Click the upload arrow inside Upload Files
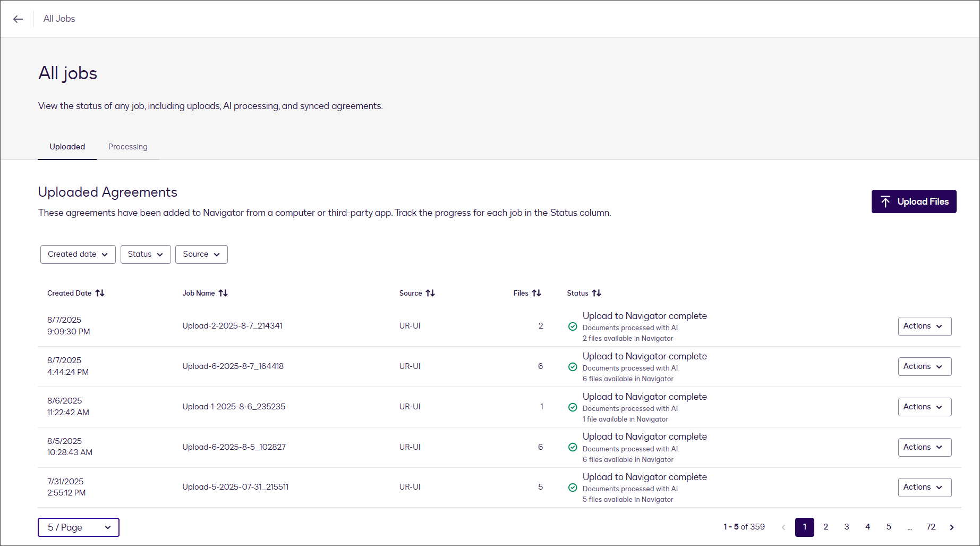Screen dimensions: 980x546 point(885,201)
